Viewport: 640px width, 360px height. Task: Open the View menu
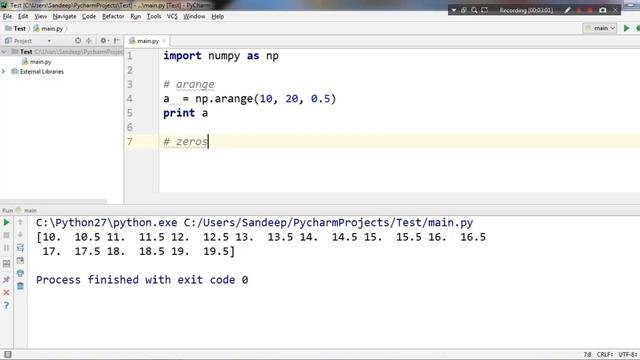pyautogui.click(x=40, y=16)
